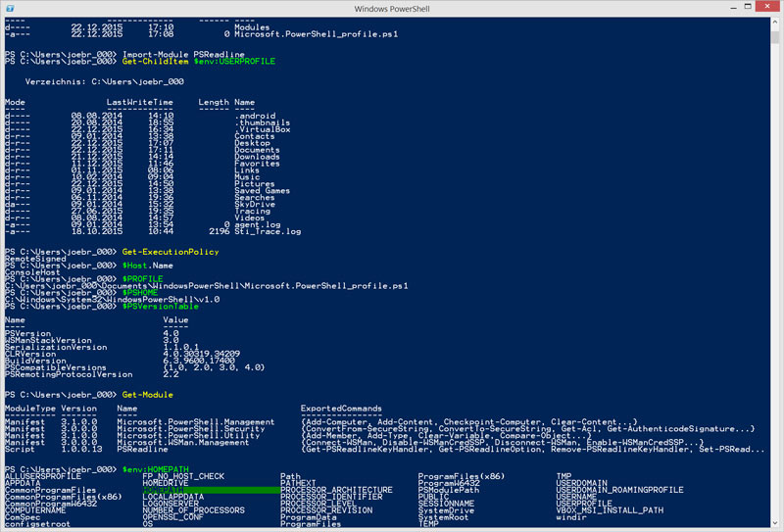This screenshot has height=532, width=784.
Task: Click the scrollbar down arrow
Action: 774,522
